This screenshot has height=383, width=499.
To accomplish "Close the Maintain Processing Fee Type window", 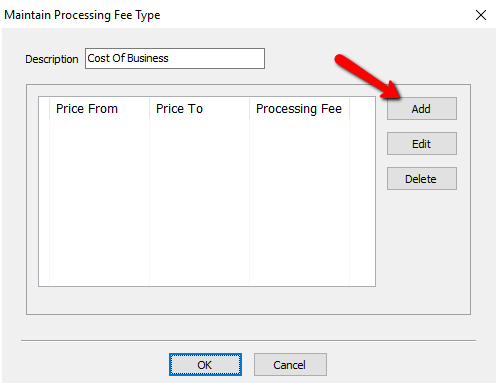I will pos(481,15).
